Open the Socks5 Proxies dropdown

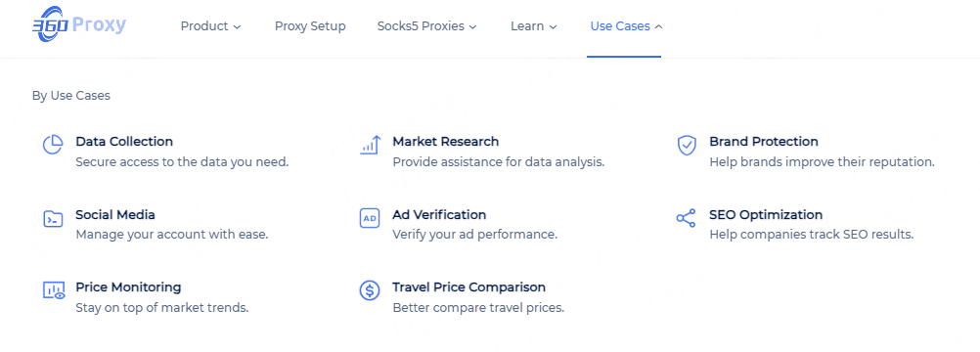[x=426, y=26]
